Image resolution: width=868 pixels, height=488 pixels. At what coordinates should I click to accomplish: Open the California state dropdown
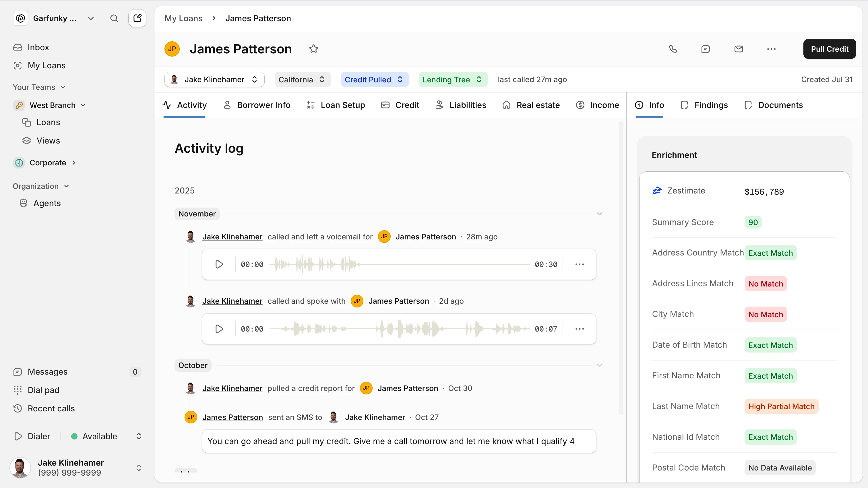tap(302, 80)
